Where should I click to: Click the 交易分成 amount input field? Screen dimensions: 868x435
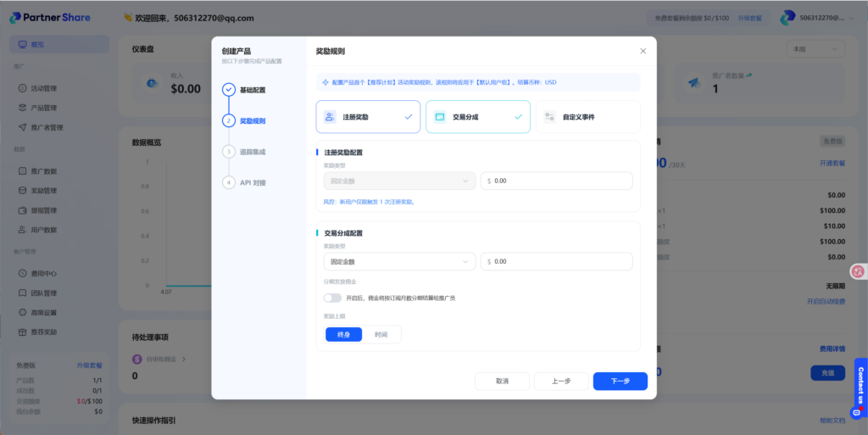click(x=559, y=262)
